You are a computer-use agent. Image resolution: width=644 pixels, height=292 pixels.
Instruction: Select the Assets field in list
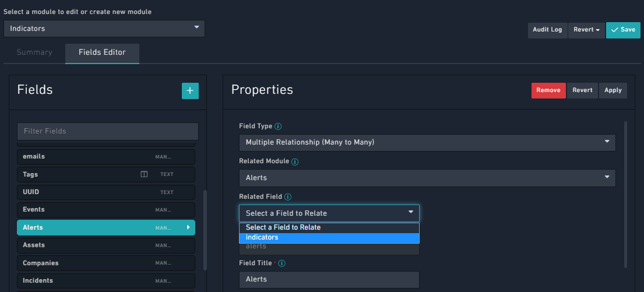106,245
